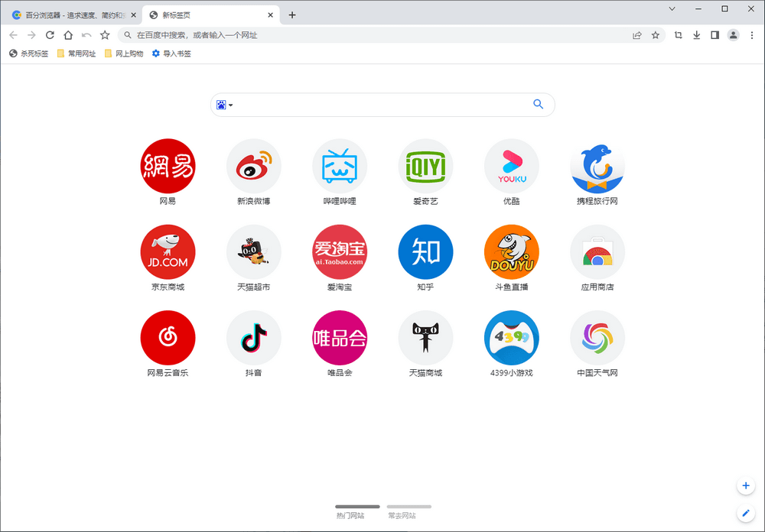Open 携程旅行网 from the grid

point(597,166)
